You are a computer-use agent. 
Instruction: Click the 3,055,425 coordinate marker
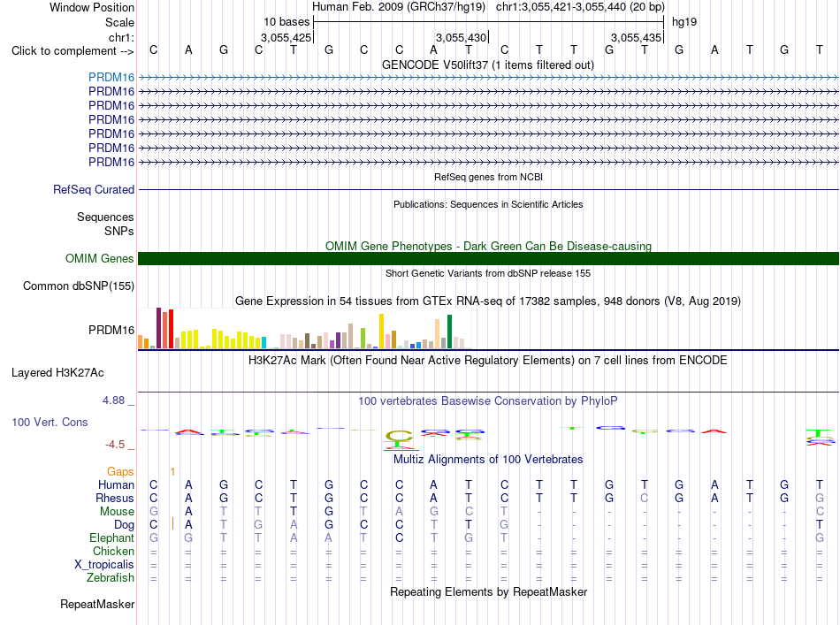coord(286,37)
